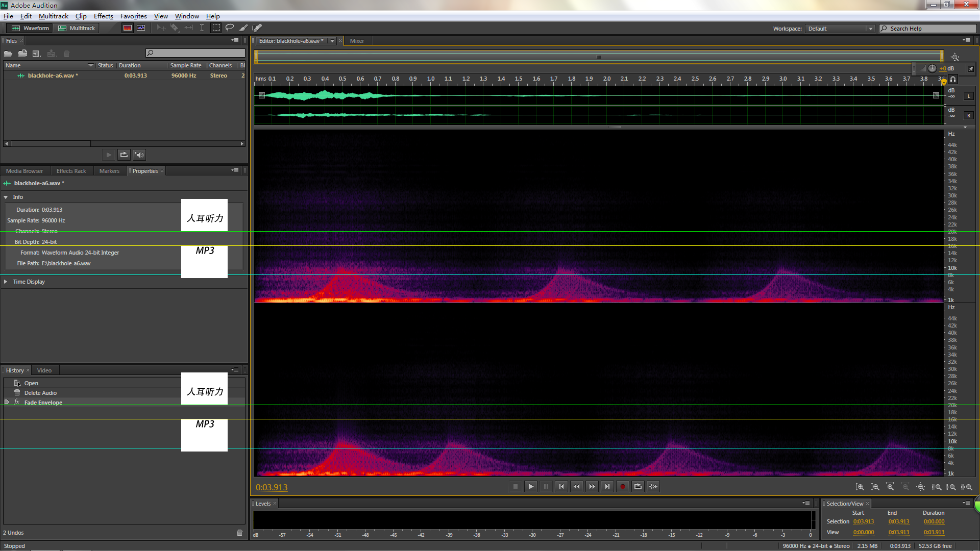Toggle loop playback in Files panel
The image size is (980, 551).
[124, 155]
